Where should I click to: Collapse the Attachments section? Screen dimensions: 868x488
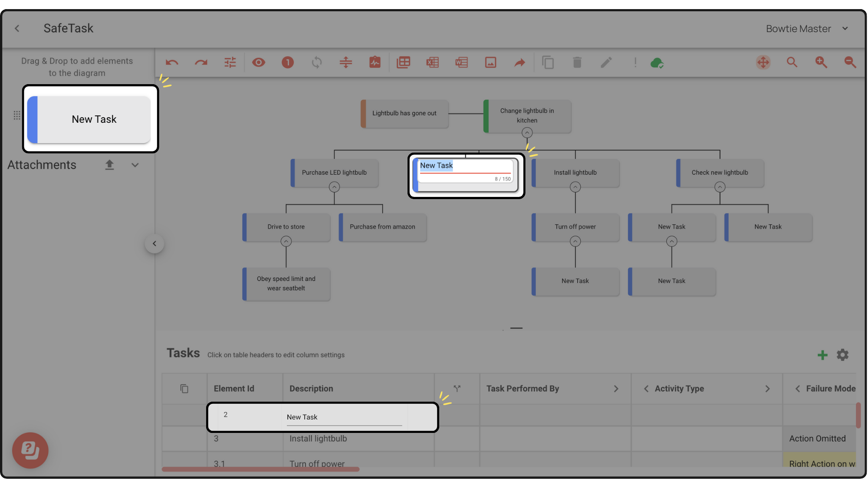[135, 165]
